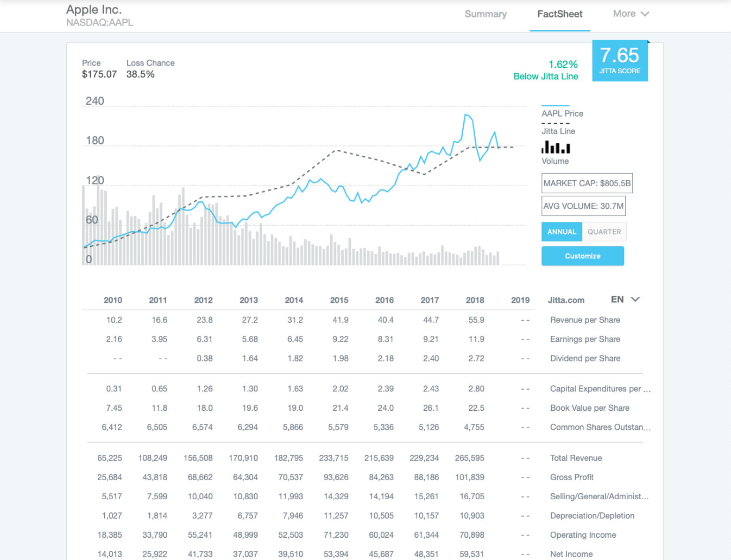Screen dimensions: 731x560
Task: Click the Dividend per Share label
Action: pos(585,359)
